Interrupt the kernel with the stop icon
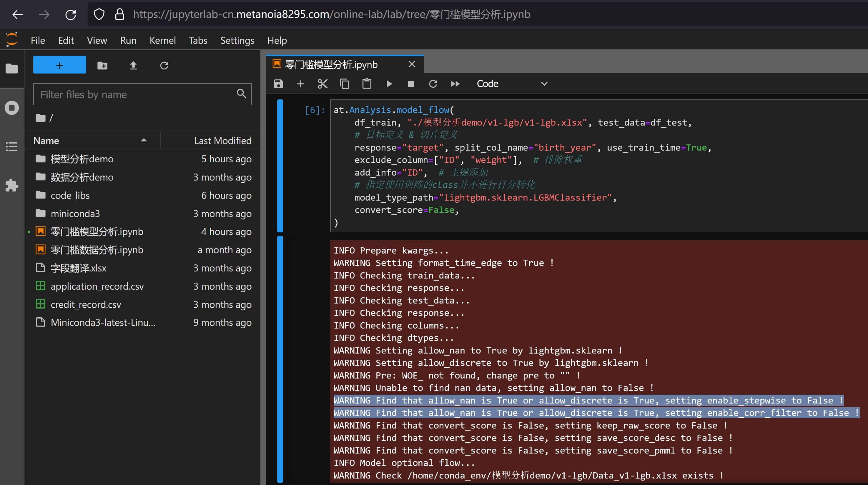Image resolution: width=868 pixels, height=485 pixels. [x=411, y=84]
